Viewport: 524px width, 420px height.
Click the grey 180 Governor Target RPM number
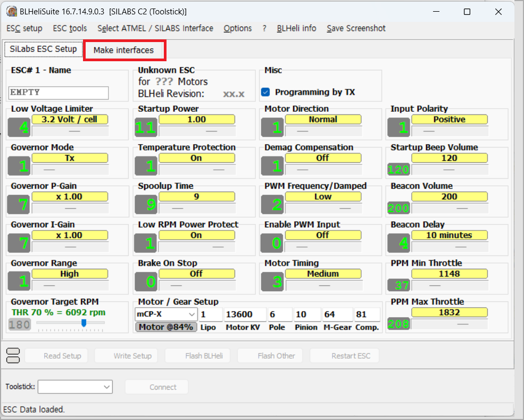19,324
